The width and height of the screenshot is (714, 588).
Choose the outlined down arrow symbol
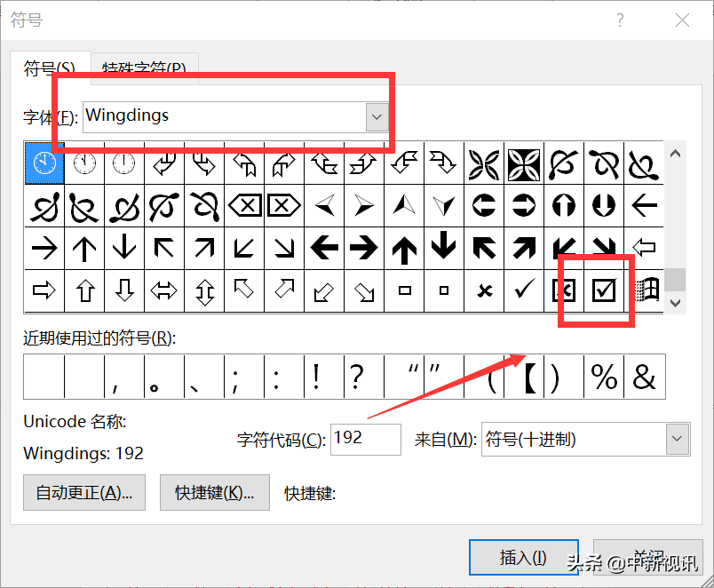click(x=124, y=290)
